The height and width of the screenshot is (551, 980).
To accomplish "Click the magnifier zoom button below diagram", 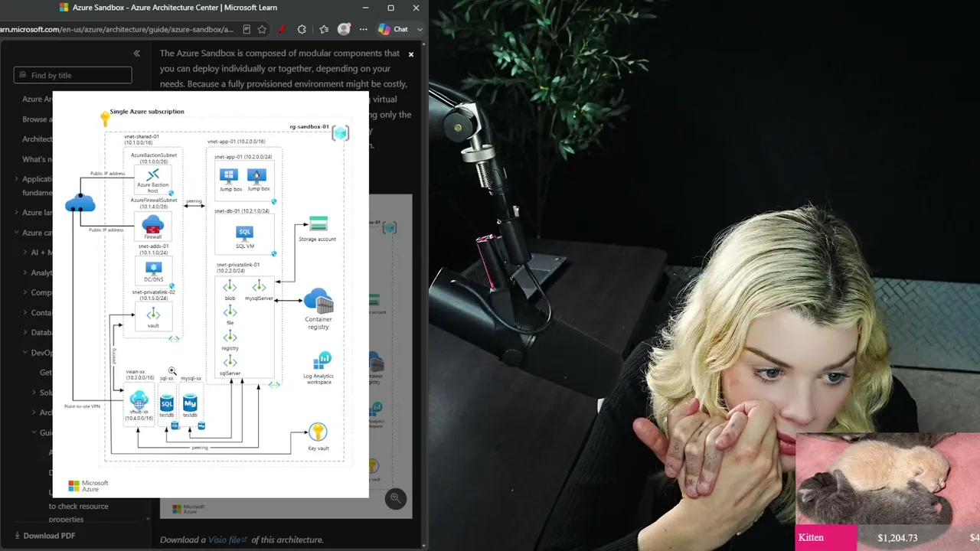I will coord(395,498).
